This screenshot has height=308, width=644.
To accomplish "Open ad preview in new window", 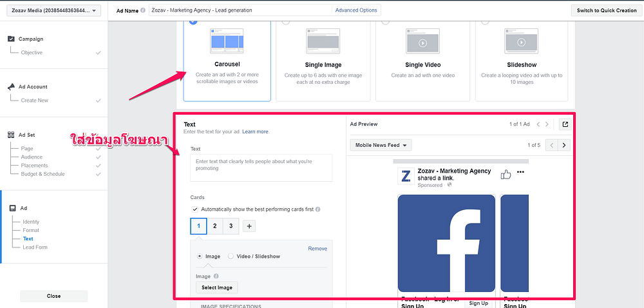I will [x=565, y=124].
